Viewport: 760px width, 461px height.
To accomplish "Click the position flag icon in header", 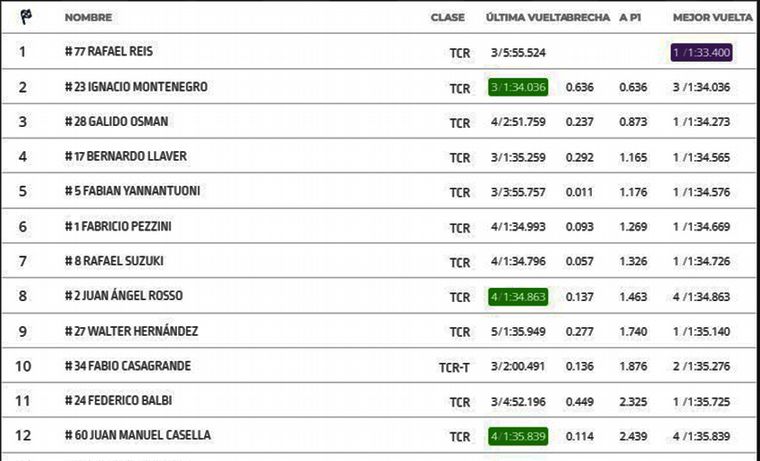I will point(25,16).
